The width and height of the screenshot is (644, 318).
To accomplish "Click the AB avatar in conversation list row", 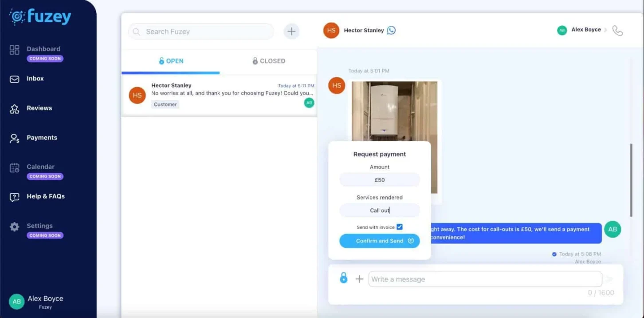I will point(309,103).
